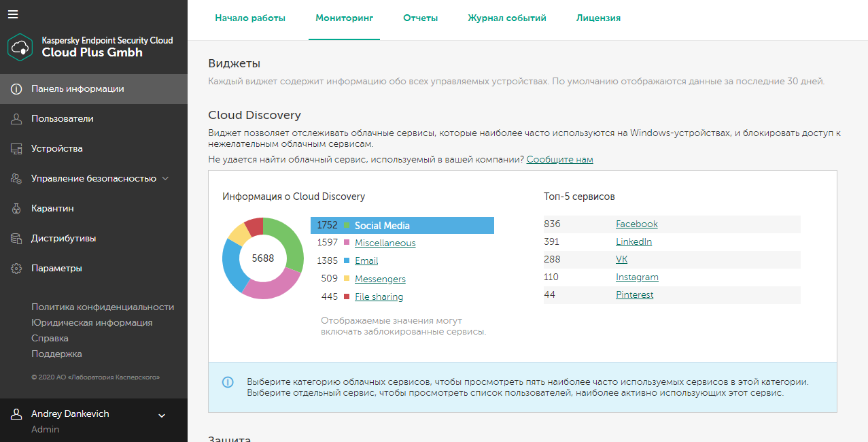Screen dimensions: 868x442
Task: Click the 1597 count beside Miscellaneous
Action: [x=328, y=243]
